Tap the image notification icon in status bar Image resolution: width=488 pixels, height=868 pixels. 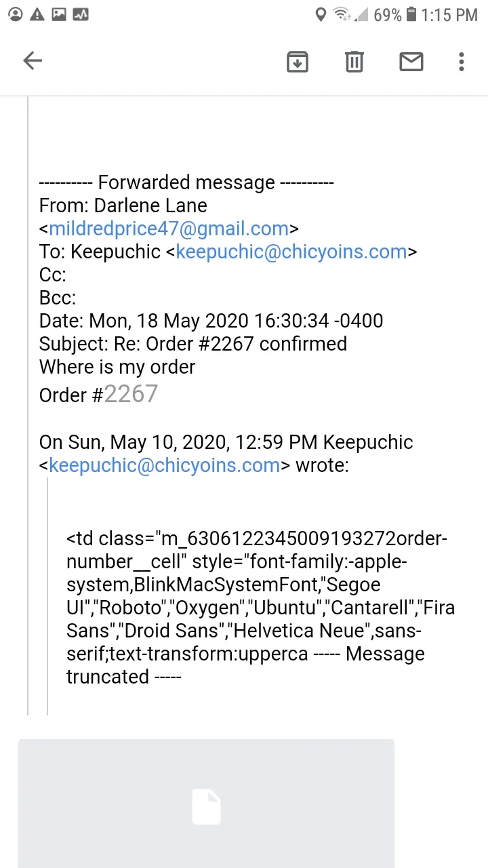point(59,14)
